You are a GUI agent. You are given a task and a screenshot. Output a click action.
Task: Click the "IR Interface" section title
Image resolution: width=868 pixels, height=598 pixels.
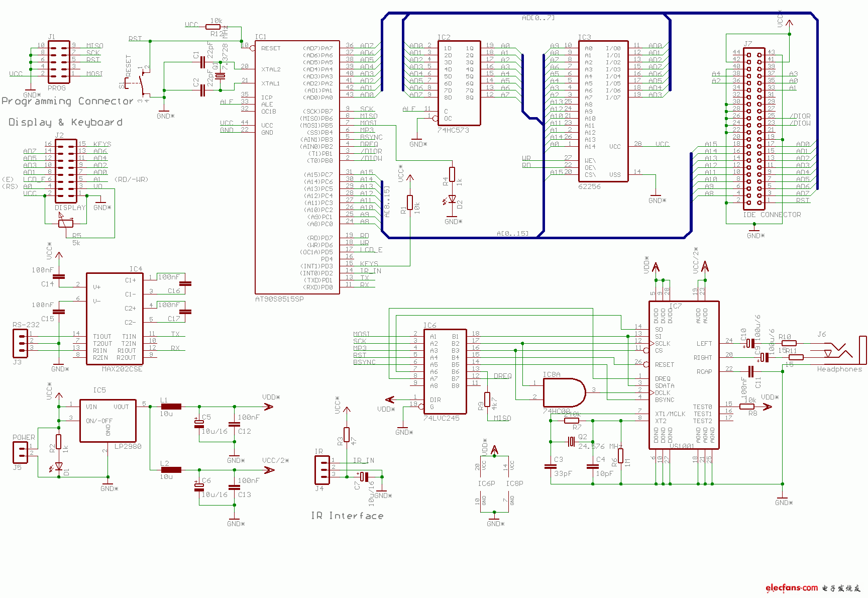tap(347, 516)
